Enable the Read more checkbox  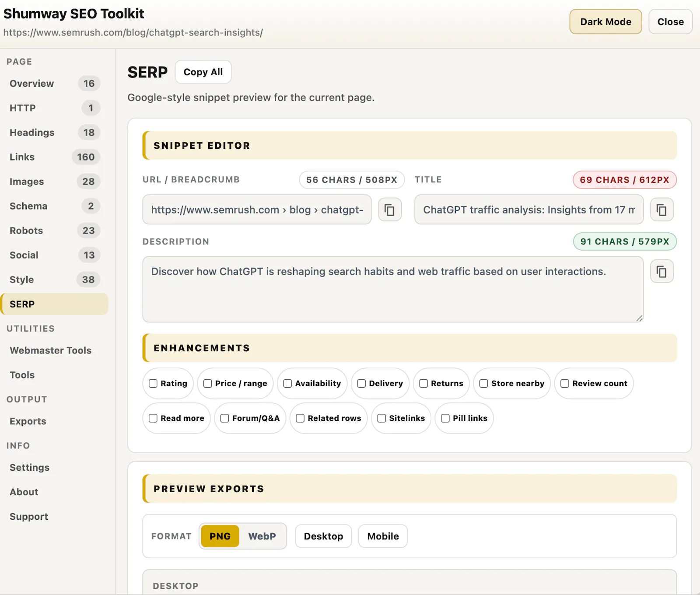pos(153,418)
